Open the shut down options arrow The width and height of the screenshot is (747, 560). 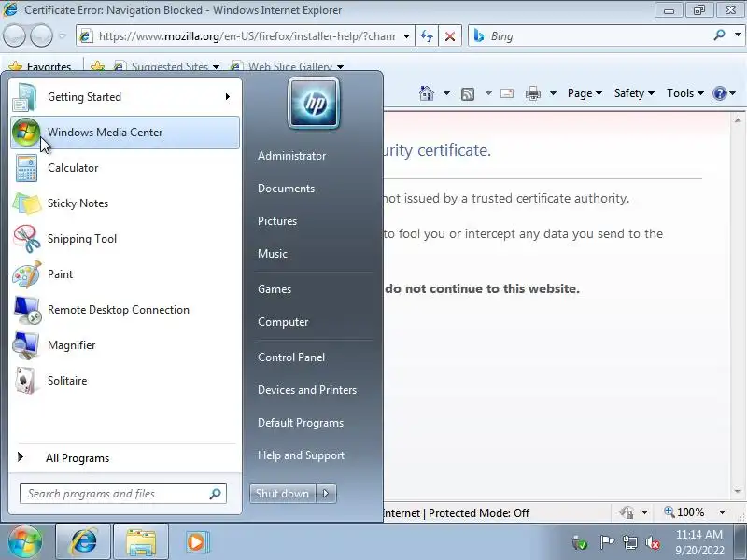tap(326, 494)
